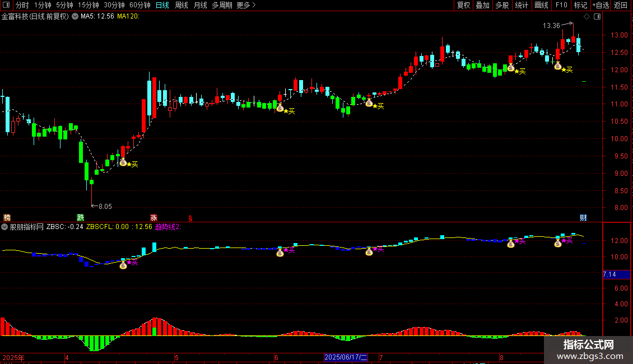Click the 股朋指标网 indicator name

[27, 227]
